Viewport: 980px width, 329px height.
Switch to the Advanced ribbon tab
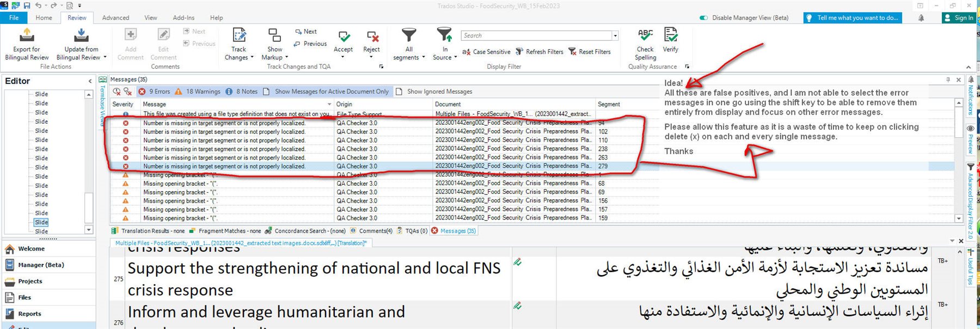tap(116, 18)
